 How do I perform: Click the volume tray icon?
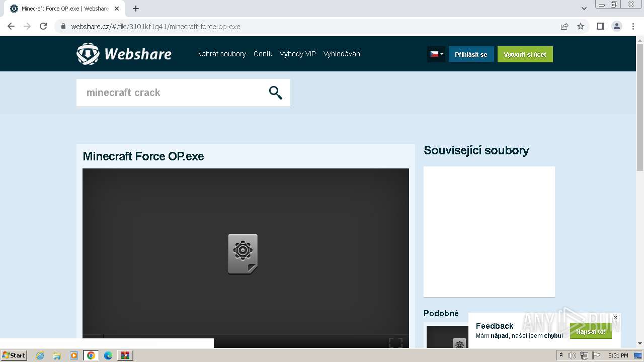point(572,355)
